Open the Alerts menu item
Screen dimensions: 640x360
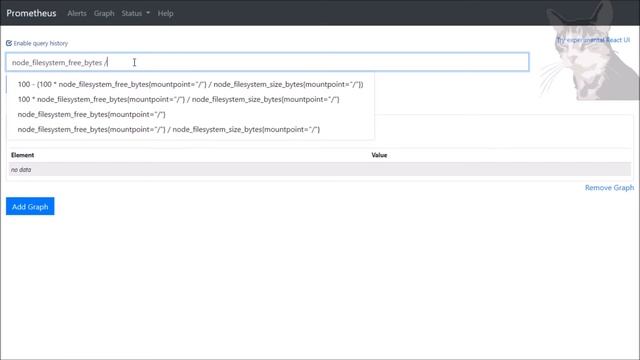coord(77,13)
